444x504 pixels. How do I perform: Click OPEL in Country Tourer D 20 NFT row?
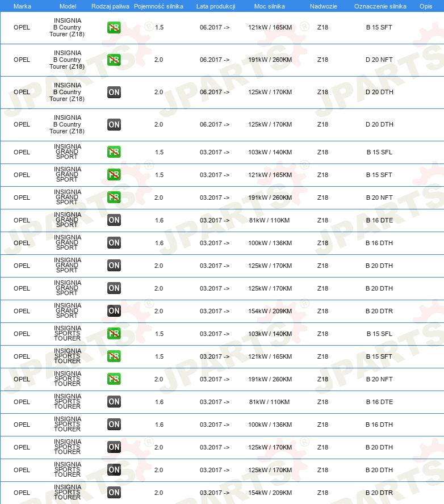22,60
